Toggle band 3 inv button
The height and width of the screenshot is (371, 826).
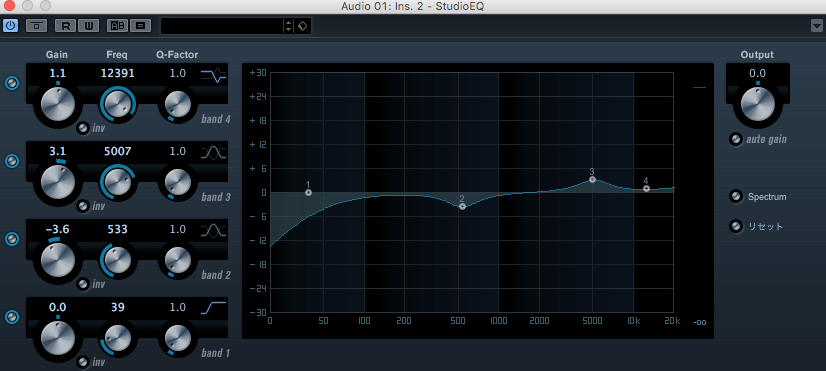click(x=83, y=206)
